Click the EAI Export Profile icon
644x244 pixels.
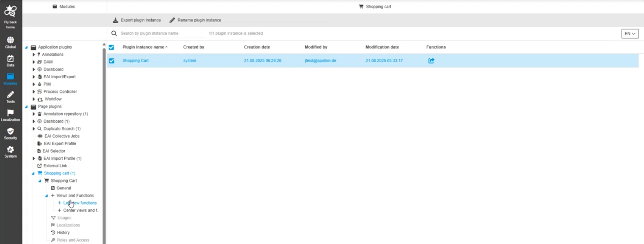pyautogui.click(x=40, y=144)
